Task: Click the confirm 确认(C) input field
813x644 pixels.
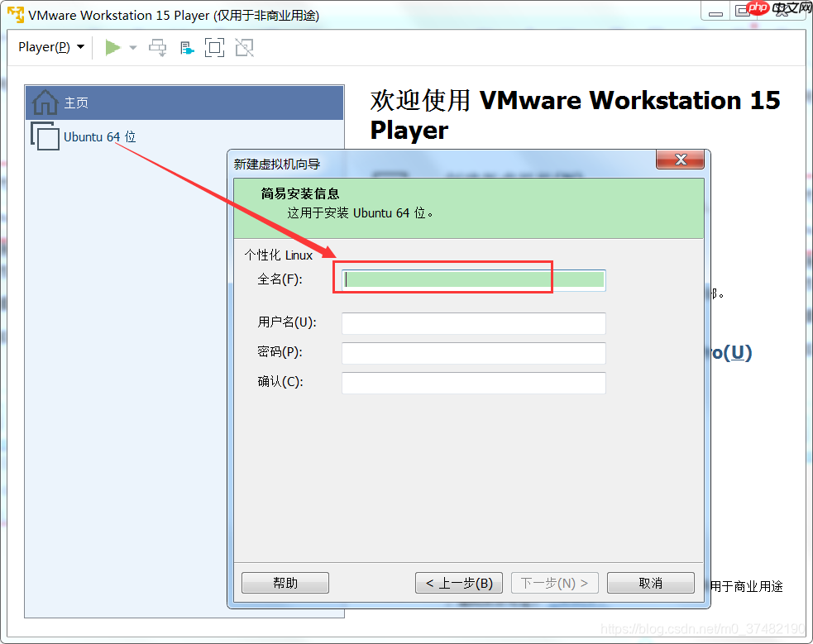Action: point(473,383)
